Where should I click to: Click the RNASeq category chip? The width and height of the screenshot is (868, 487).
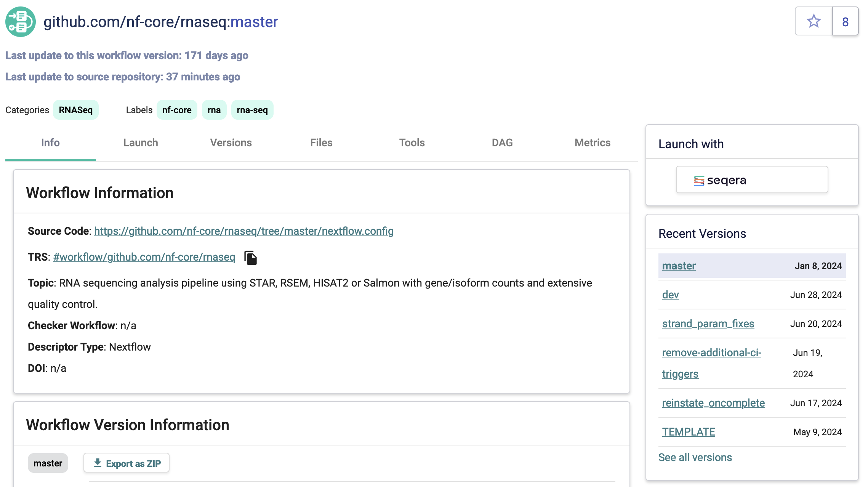pyautogui.click(x=76, y=109)
